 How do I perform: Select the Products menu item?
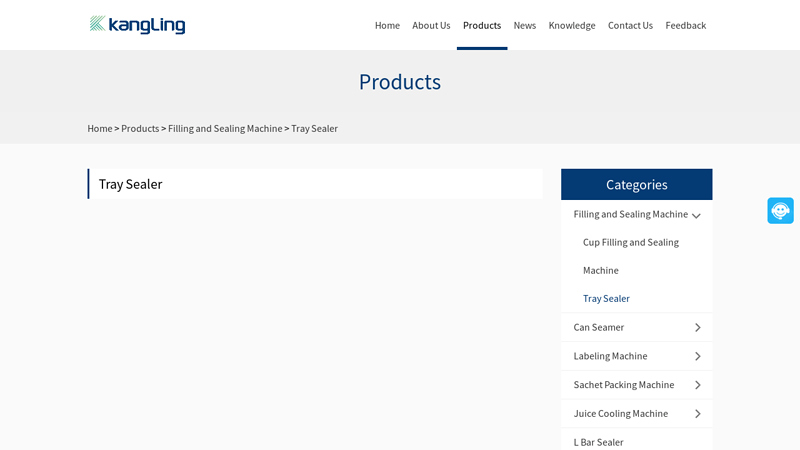[482, 26]
